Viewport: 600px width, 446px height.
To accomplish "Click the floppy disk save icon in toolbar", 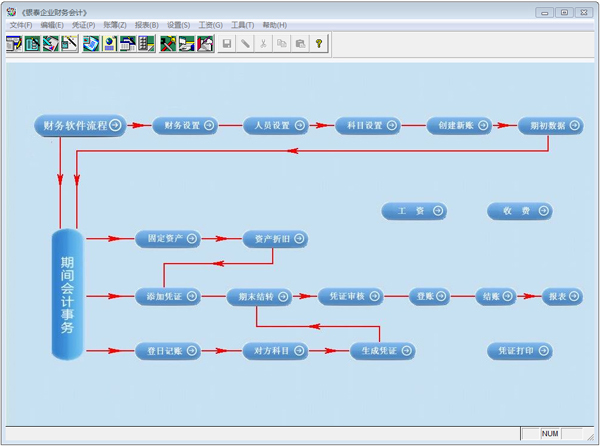I will (227, 44).
